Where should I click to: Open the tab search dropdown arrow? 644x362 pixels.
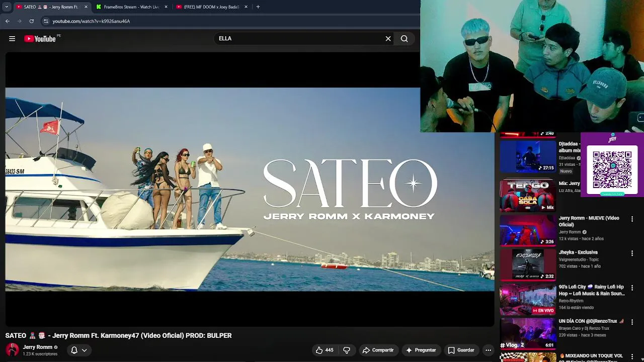[x=7, y=7]
